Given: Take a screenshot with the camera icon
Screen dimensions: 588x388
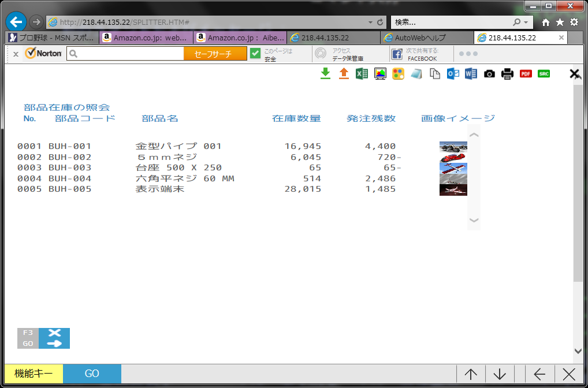Looking at the screenshot, I should (x=489, y=73).
